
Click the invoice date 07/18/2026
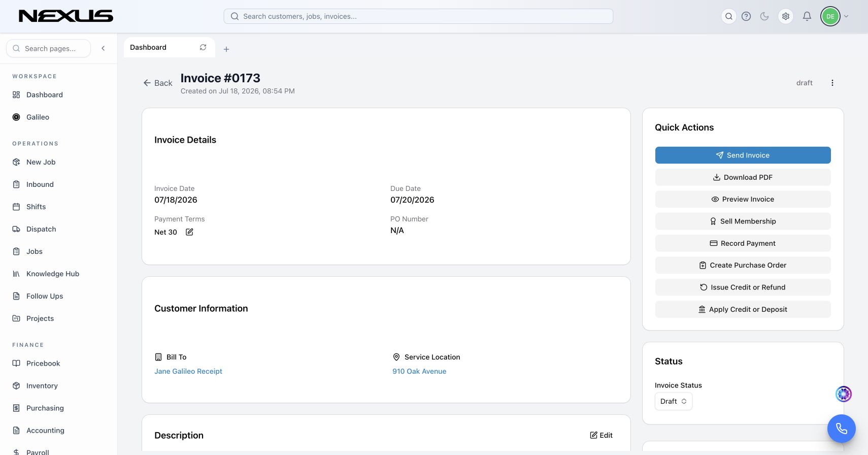(x=176, y=200)
